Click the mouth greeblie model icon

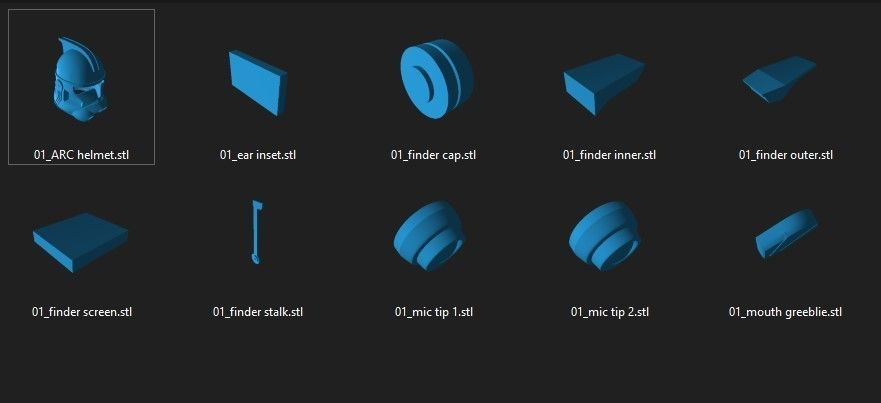pyautogui.click(x=786, y=233)
